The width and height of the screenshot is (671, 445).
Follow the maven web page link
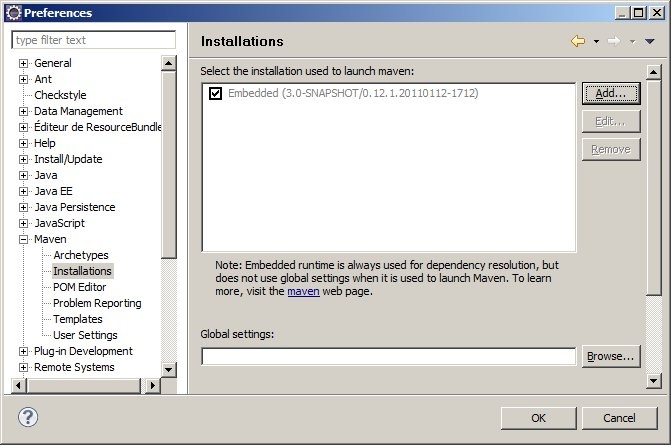click(303, 291)
